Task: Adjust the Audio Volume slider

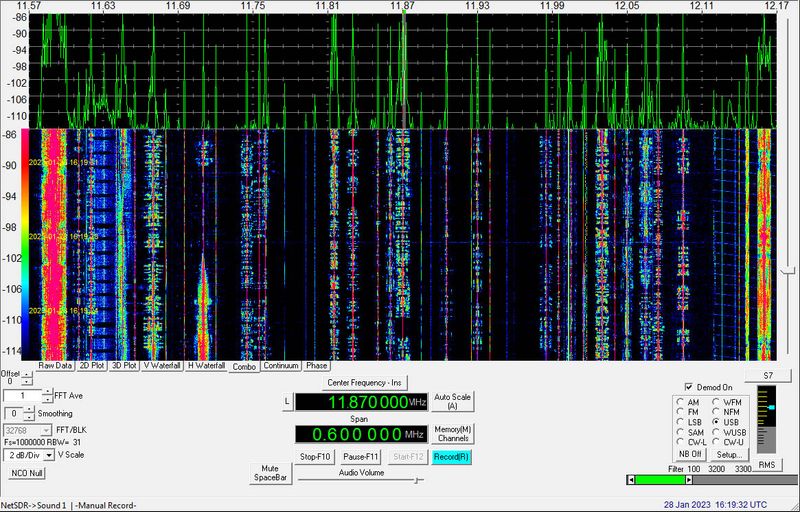Action: coord(361,480)
